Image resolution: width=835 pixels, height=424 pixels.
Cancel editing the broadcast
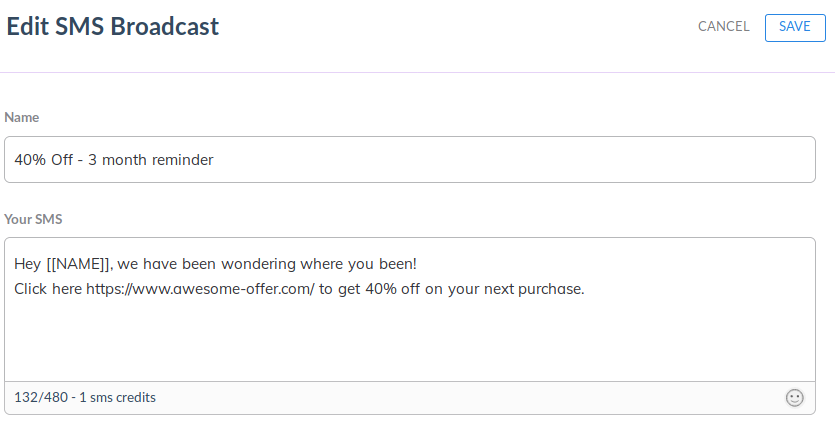point(723,27)
